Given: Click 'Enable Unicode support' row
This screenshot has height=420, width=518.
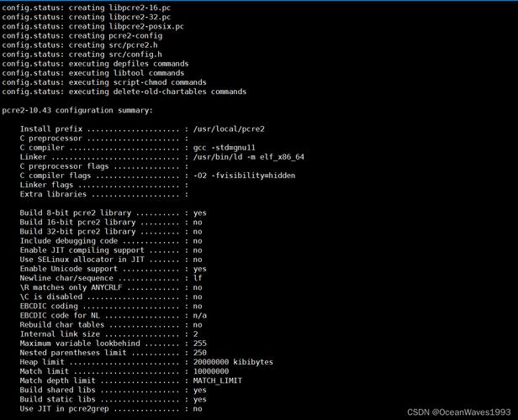Looking at the screenshot, I should pos(114,269).
